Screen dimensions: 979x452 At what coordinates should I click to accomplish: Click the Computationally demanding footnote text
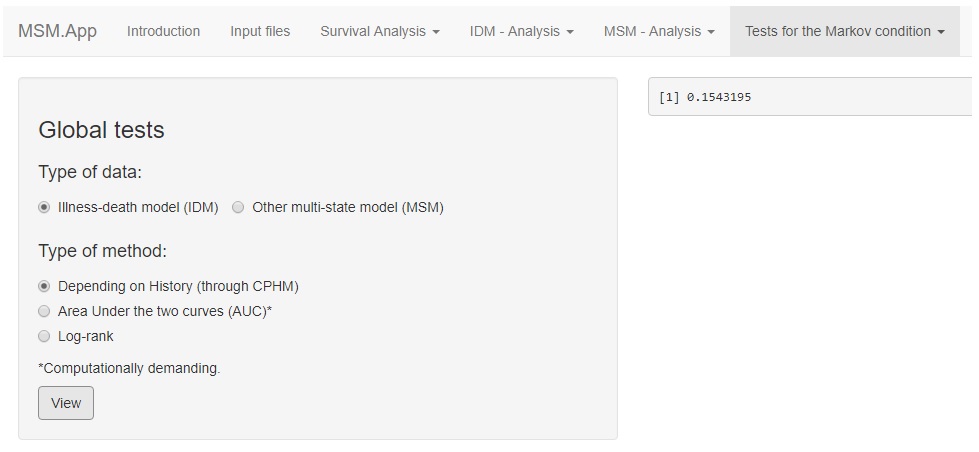coord(129,368)
